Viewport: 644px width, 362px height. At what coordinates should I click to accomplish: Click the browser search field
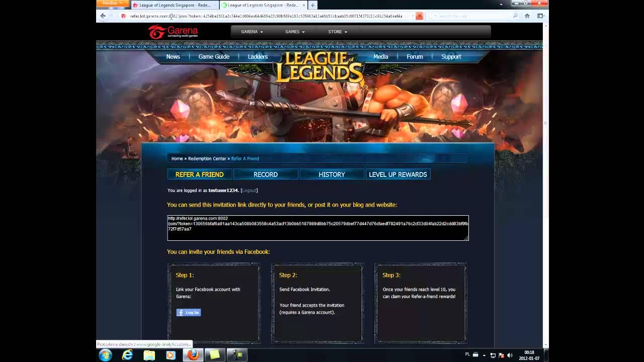point(473,16)
